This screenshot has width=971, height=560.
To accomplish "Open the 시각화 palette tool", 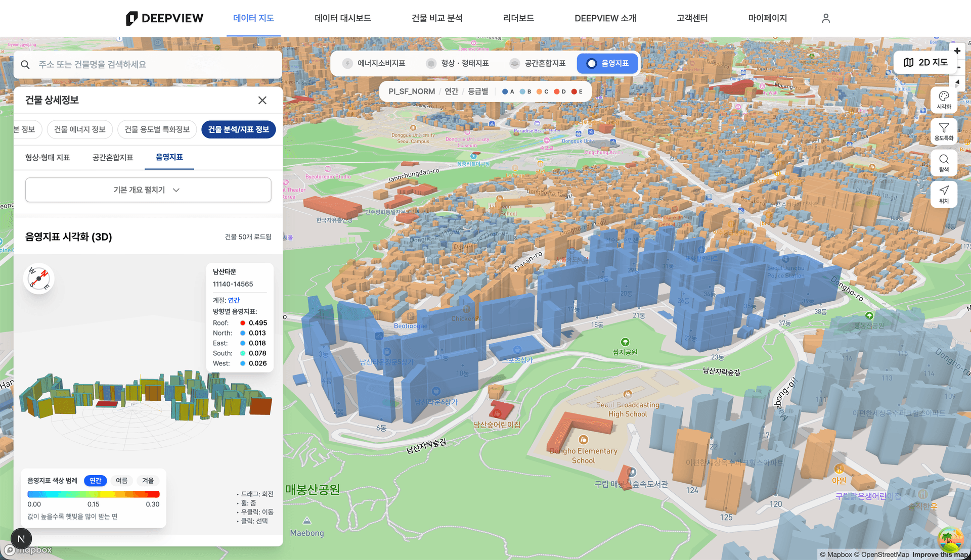I will tap(944, 100).
